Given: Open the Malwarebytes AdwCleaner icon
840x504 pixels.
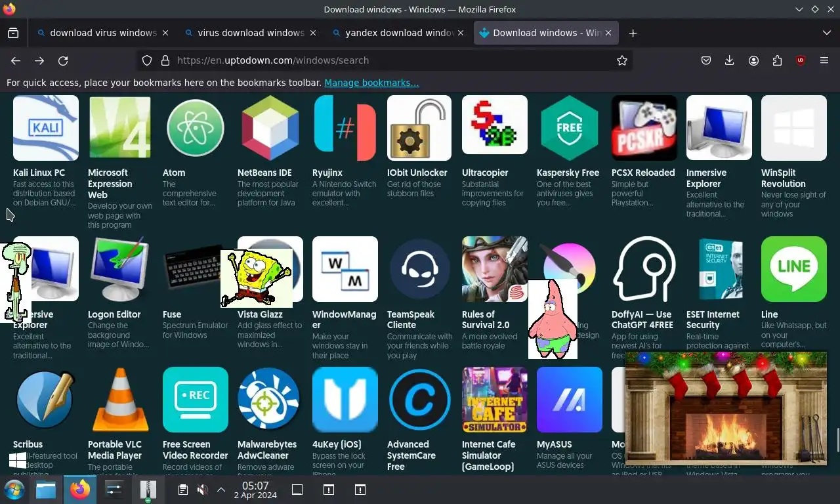Looking at the screenshot, I should 270,400.
